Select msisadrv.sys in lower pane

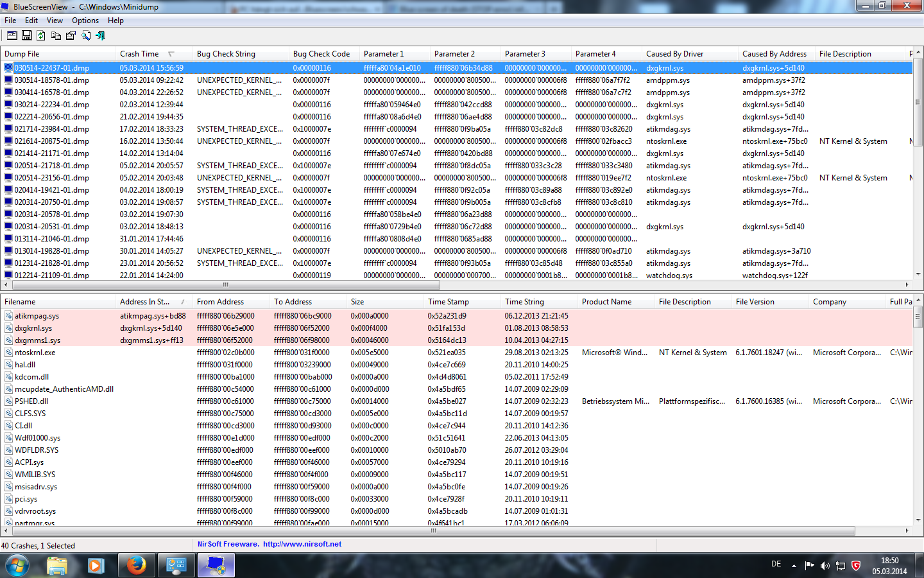click(x=456, y=487)
